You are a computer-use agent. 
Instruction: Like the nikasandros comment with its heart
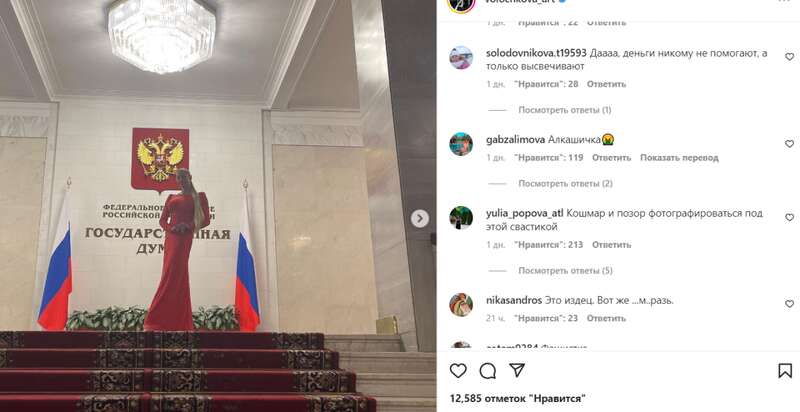[789, 304]
